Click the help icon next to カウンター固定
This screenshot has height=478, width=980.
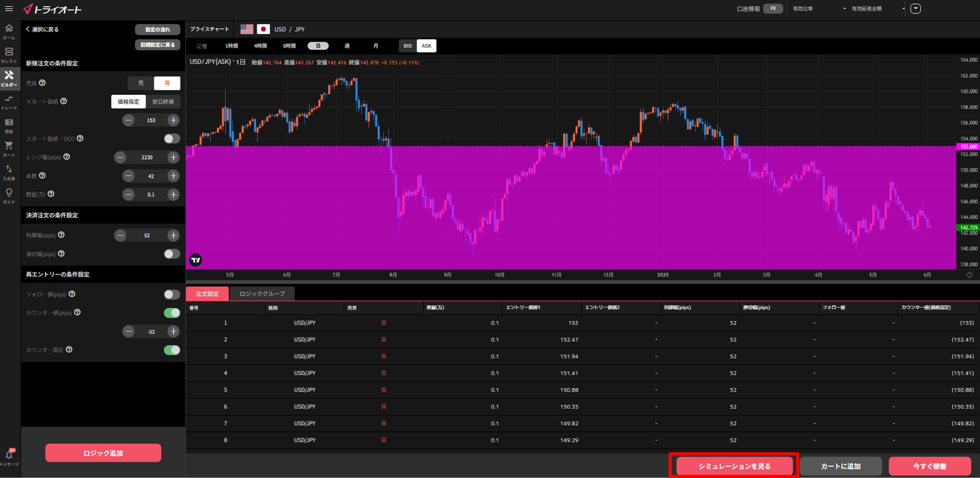pyautogui.click(x=69, y=349)
